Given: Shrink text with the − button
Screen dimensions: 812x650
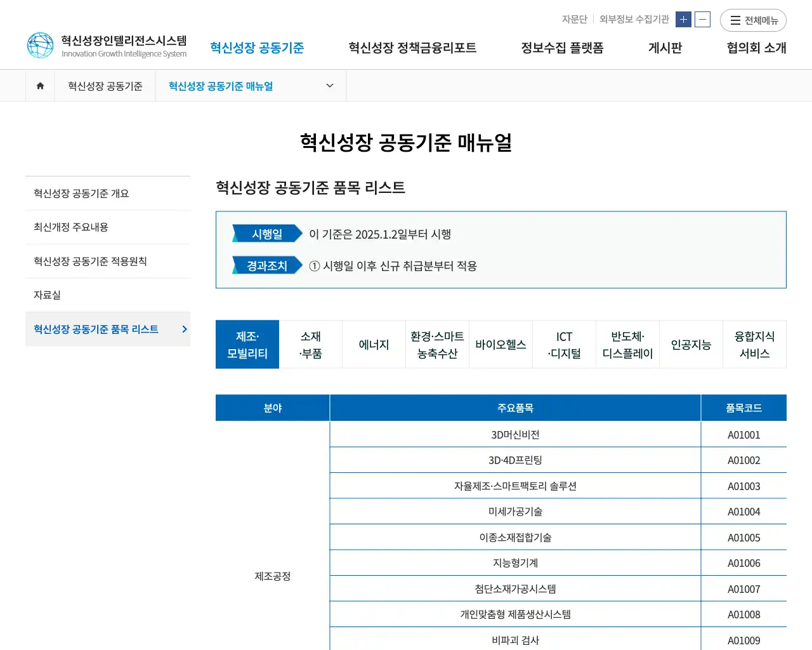Looking at the screenshot, I should pyautogui.click(x=702, y=20).
